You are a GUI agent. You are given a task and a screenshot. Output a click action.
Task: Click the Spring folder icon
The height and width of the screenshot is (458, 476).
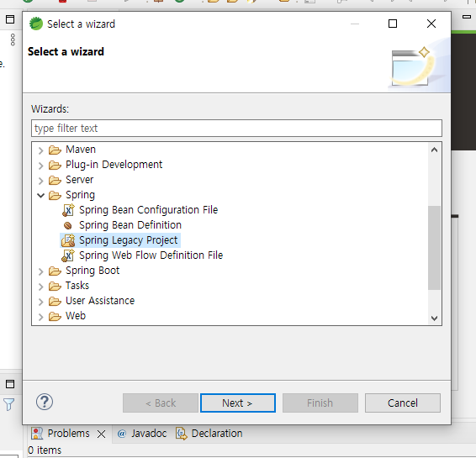pos(55,195)
